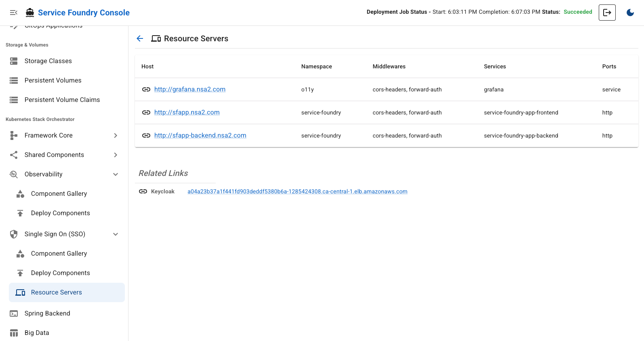644x341 pixels.
Task: Click the Persistent Volume Claims sidebar icon
Action: [x=14, y=100]
